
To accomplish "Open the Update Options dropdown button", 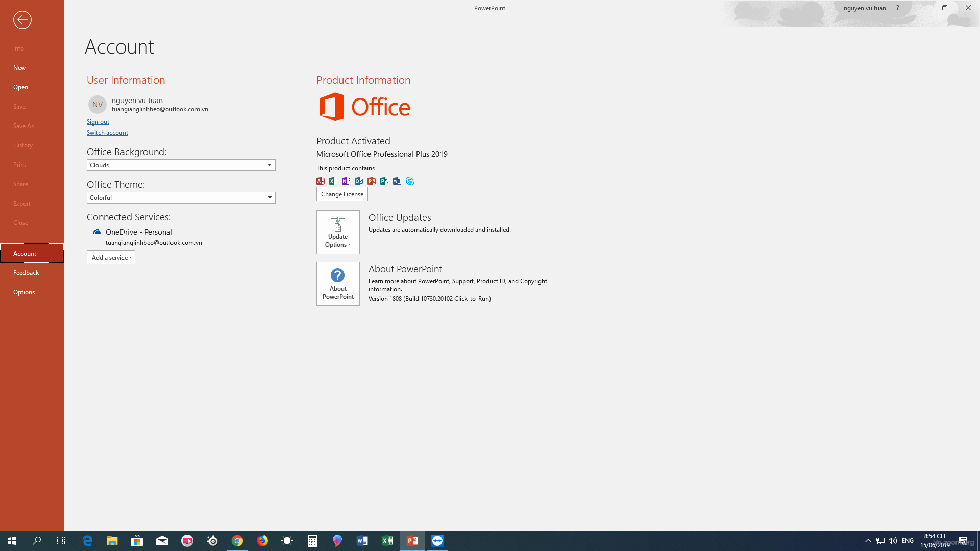I will 338,232.
